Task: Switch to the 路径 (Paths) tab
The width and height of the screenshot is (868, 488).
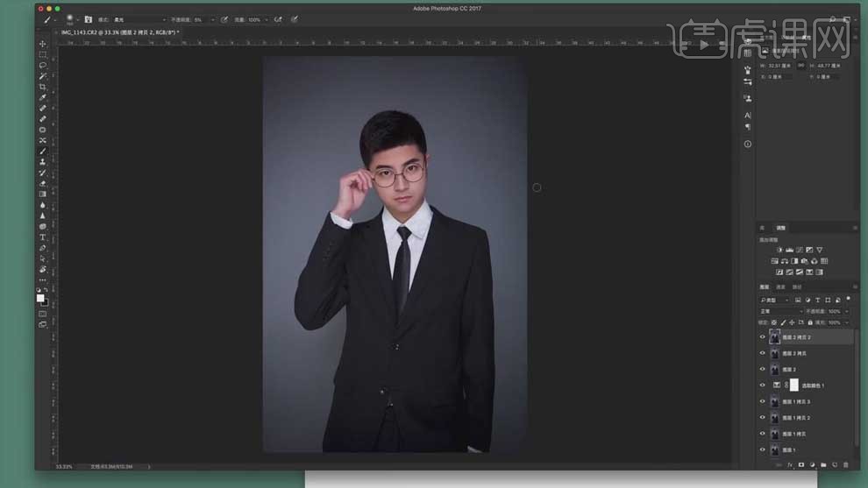Action: pyautogui.click(x=797, y=287)
